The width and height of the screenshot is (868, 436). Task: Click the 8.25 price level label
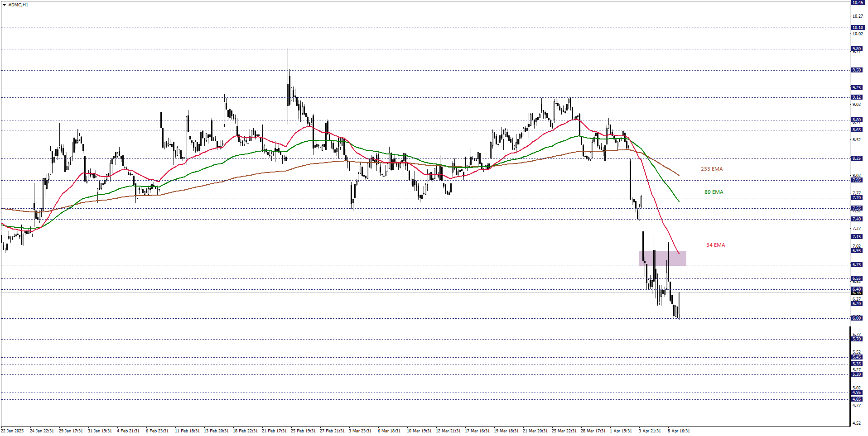coord(856,158)
